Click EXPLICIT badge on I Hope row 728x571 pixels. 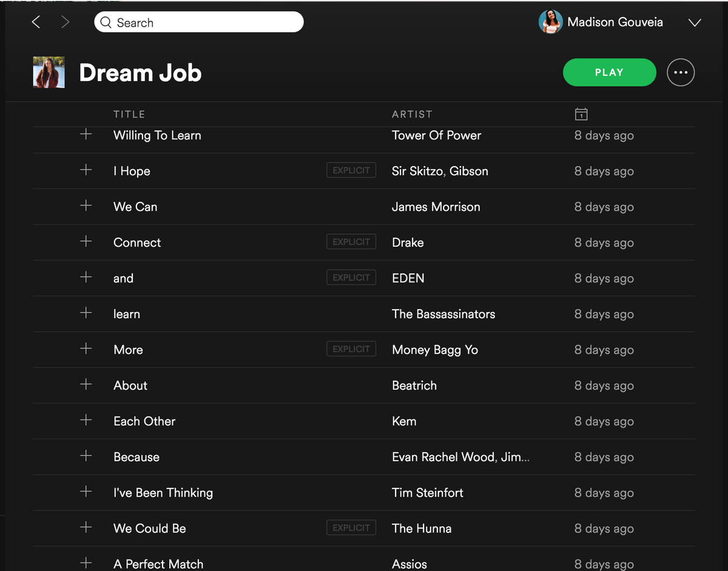tap(351, 170)
